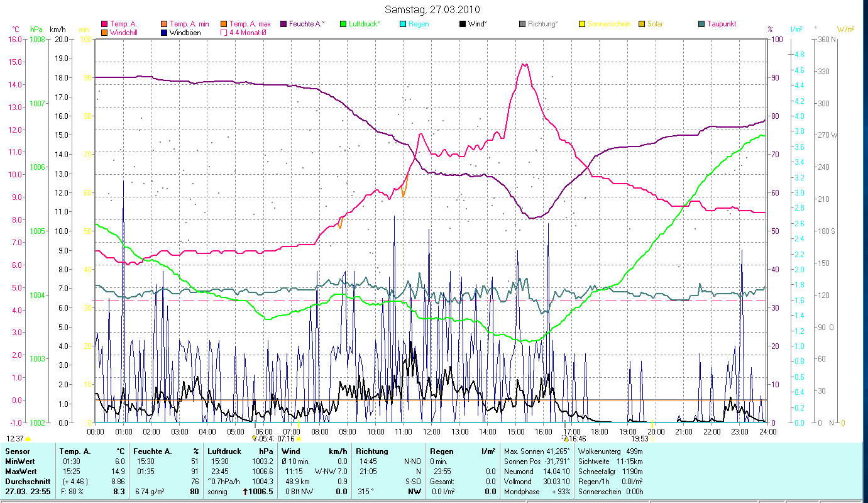The width and height of the screenshot is (868, 503).
Task: Click the Luftdruck green legend icon
Action: pyautogui.click(x=343, y=24)
